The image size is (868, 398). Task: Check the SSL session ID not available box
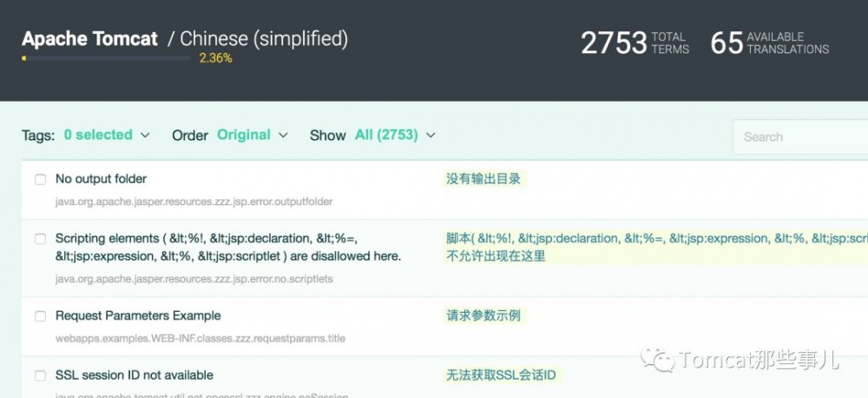coord(41,375)
